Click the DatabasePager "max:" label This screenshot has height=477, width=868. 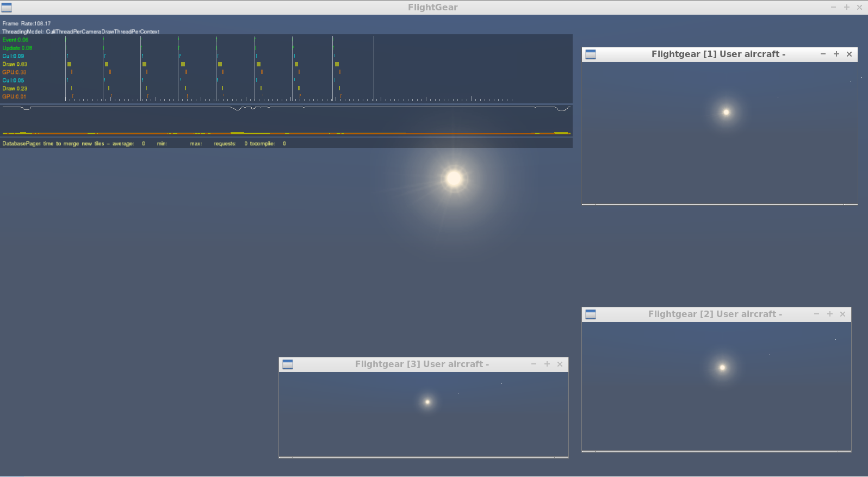[x=196, y=144]
